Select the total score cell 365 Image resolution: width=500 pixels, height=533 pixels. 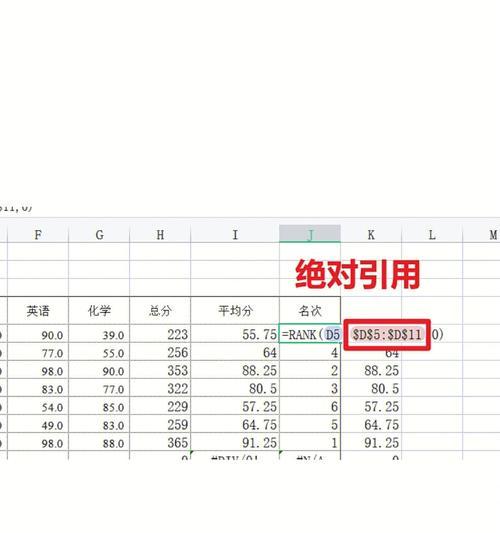tap(160, 442)
